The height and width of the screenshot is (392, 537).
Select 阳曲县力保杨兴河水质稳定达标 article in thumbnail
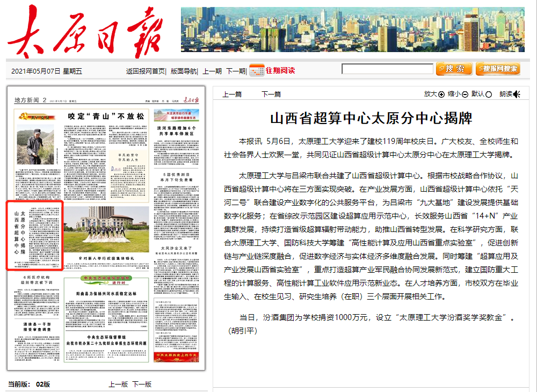tap(106, 294)
